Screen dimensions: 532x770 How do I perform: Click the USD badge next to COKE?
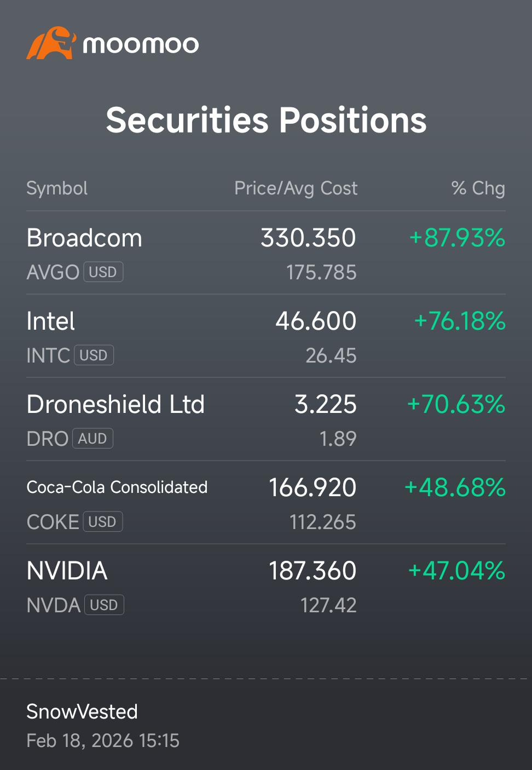[x=102, y=522]
